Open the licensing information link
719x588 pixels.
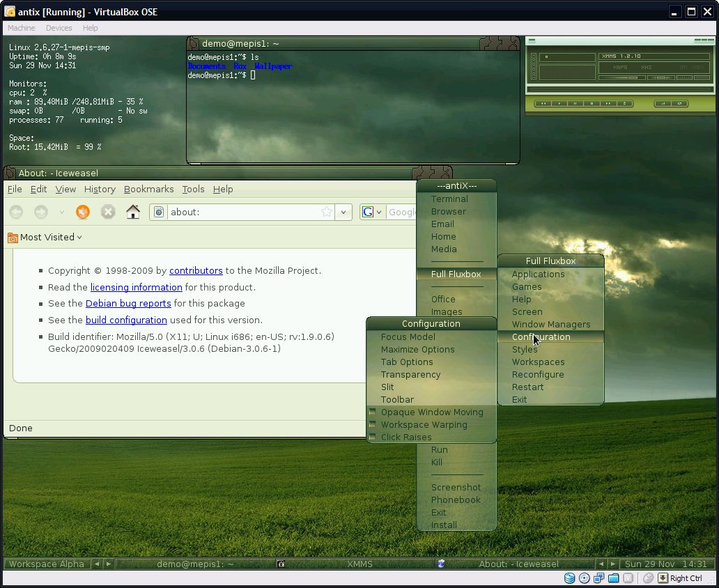pyautogui.click(x=136, y=287)
